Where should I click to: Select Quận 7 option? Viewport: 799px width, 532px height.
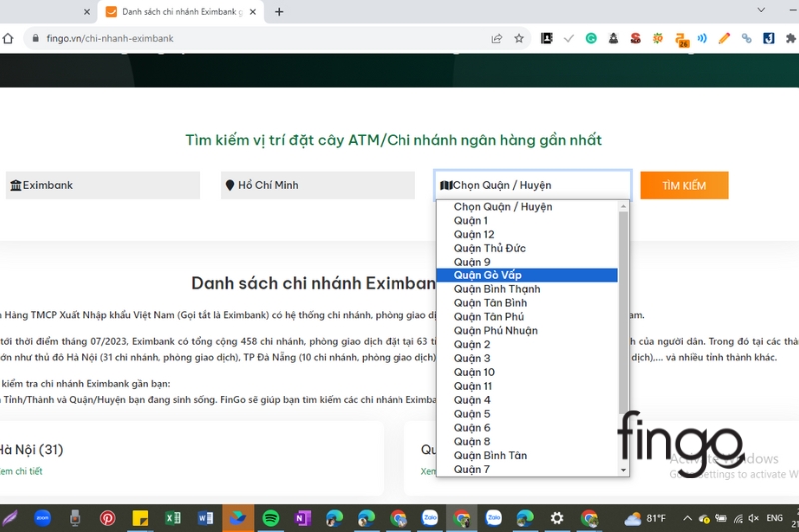pyautogui.click(x=527, y=469)
